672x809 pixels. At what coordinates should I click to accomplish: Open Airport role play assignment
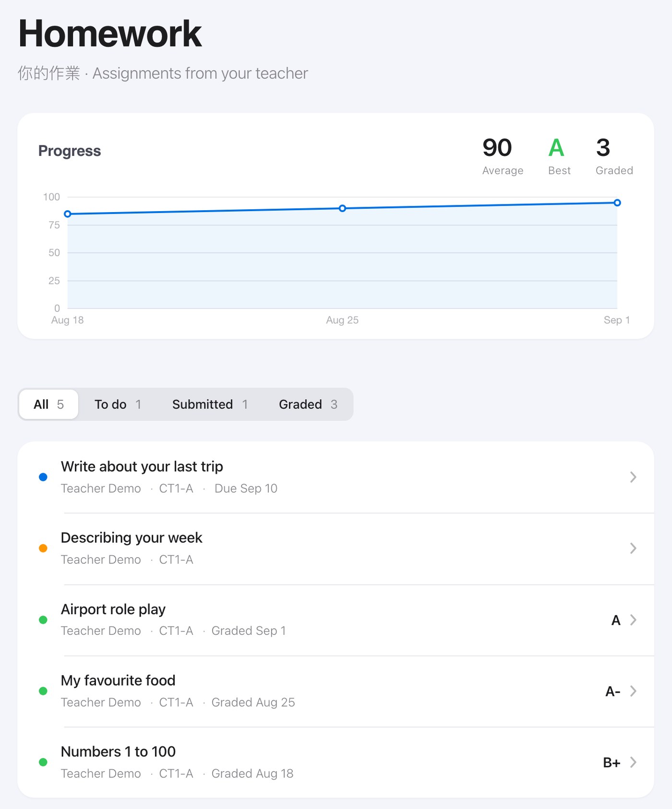(336, 620)
